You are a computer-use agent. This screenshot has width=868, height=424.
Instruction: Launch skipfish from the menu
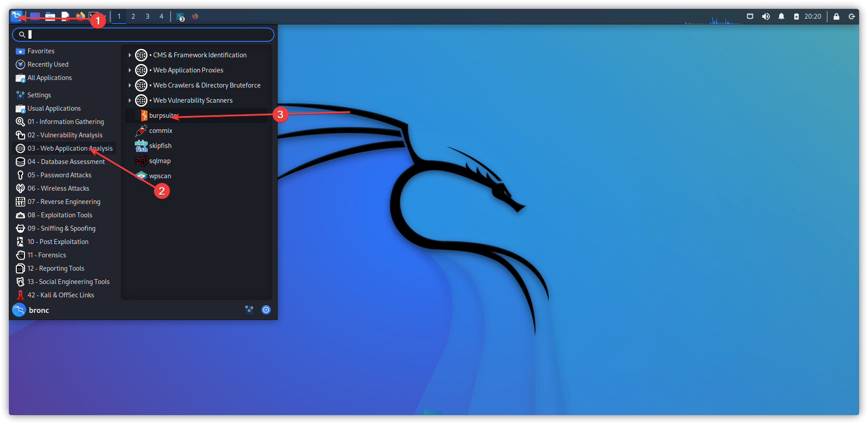(196, 146)
